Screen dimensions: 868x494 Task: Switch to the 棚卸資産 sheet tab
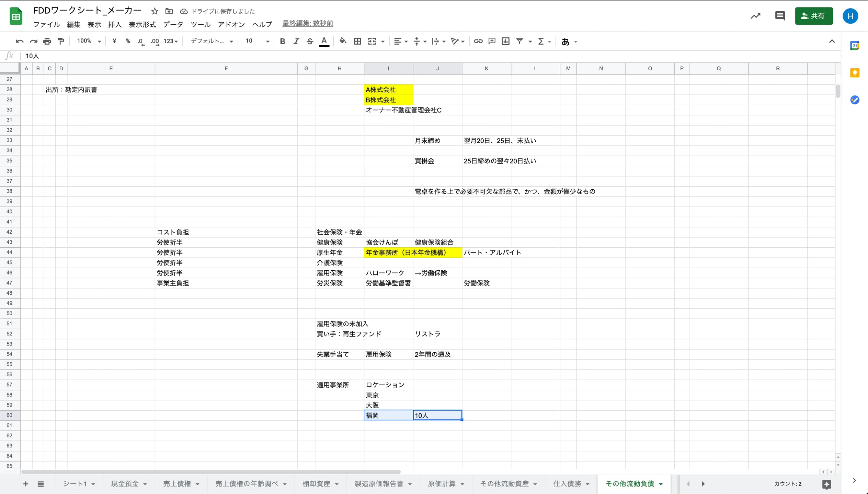pyautogui.click(x=317, y=484)
